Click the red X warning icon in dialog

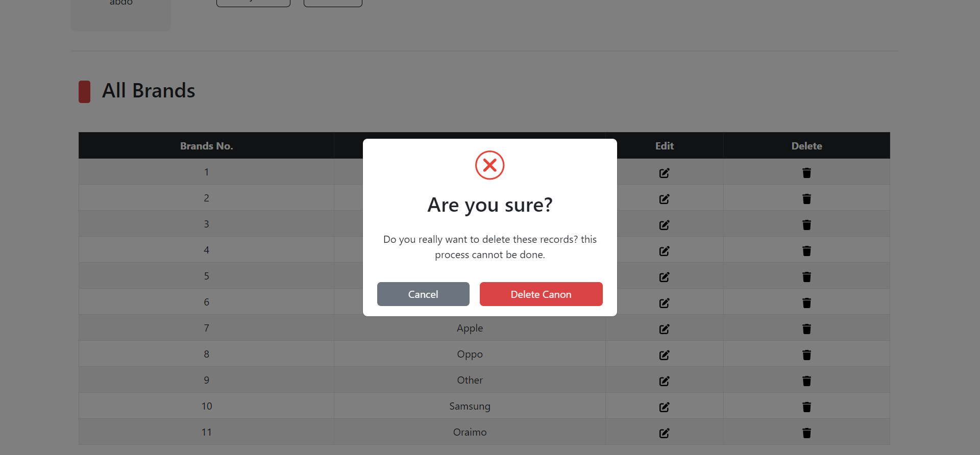[x=489, y=165]
